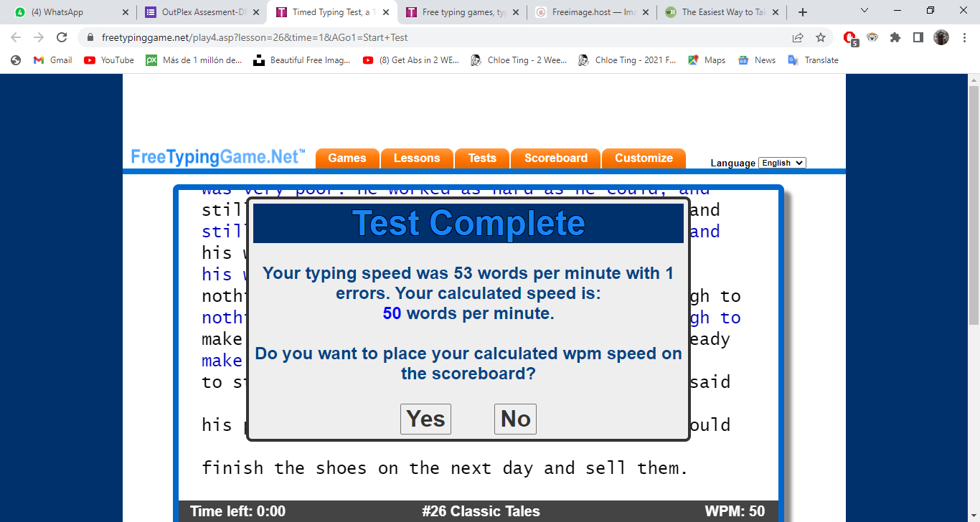Open a new browser tab
The image size is (980, 522).
coord(802,12)
